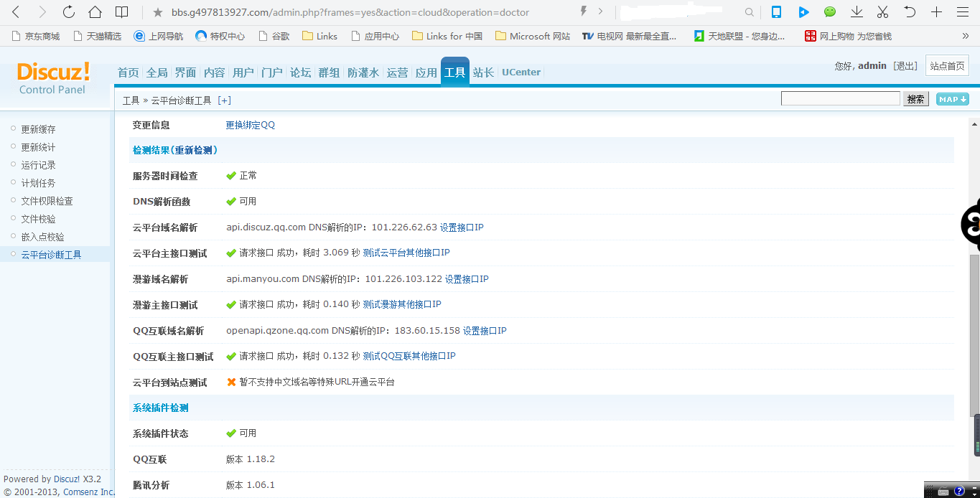980x498 pixels.
Task: Select the 全局 menu tab
Action: (x=157, y=72)
